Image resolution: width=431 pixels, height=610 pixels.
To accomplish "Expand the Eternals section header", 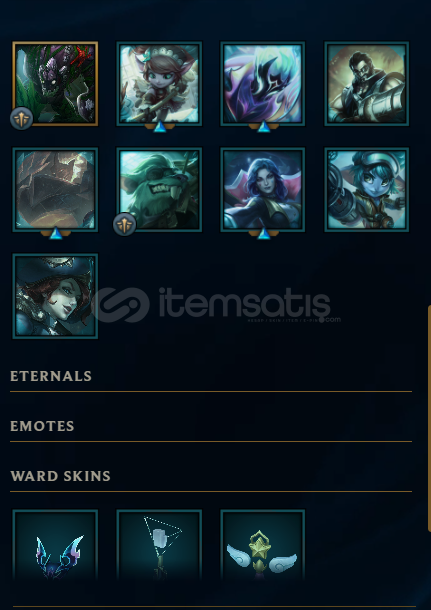I will coord(51,376).
